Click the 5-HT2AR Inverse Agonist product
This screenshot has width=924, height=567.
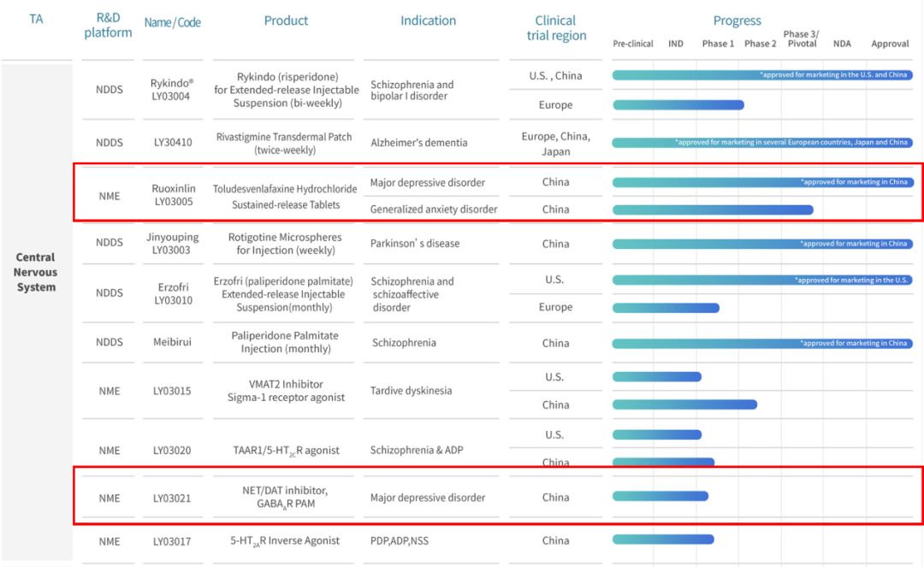coord(285,540)
